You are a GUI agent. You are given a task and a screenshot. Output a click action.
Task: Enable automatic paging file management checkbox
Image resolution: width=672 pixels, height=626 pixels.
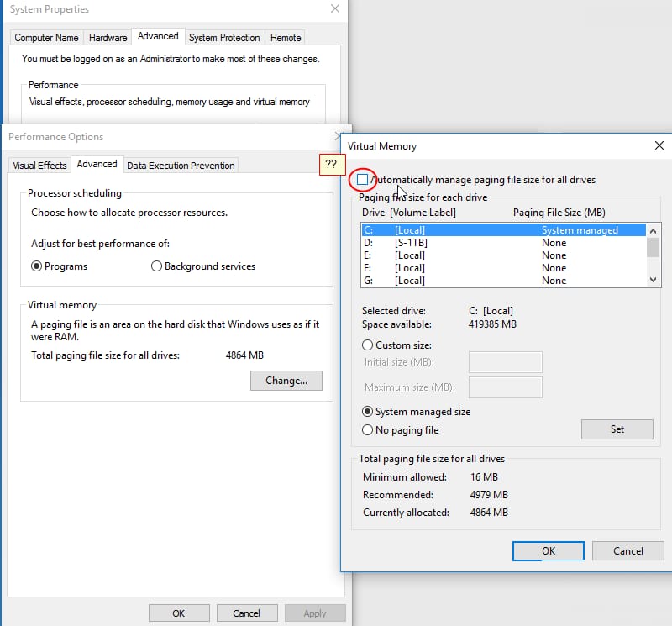[363, 179]
